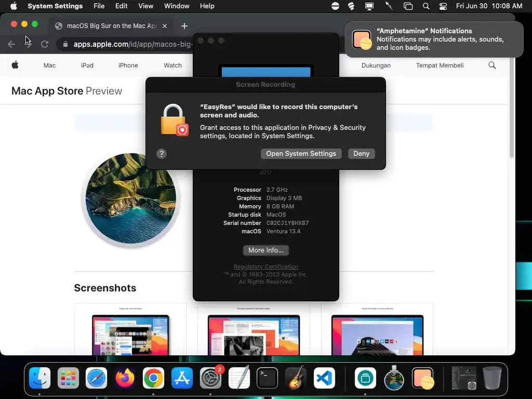Screen dimensions: 532x399
Task: Deny the EasyRes screen recording request
Action: [x=362, y=154]
